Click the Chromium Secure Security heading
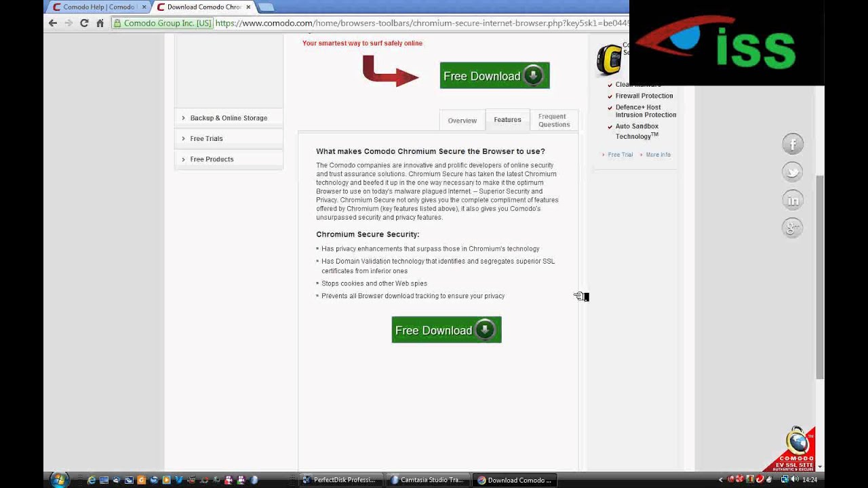The height and width of the screenshot is (488, 868). [368, 234]
